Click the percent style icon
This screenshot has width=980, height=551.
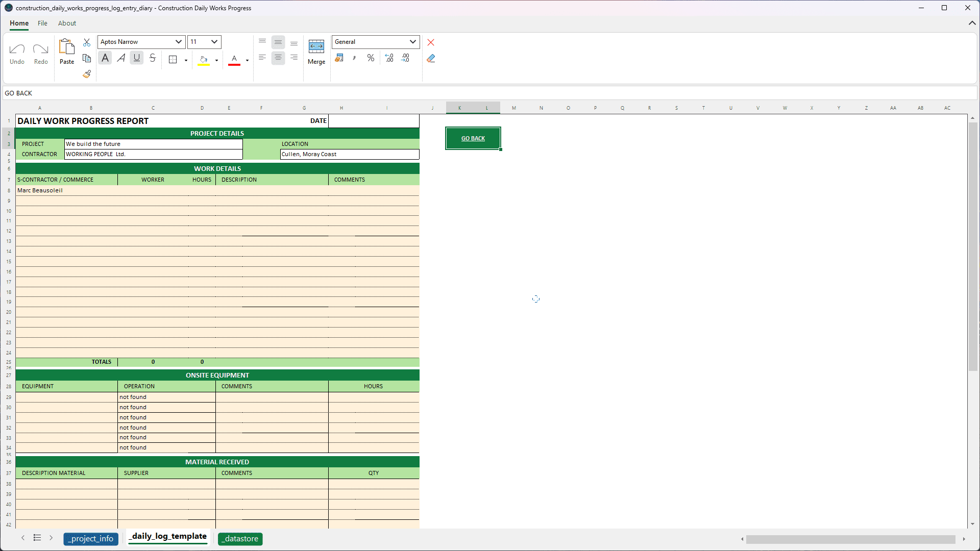(371, 58)
